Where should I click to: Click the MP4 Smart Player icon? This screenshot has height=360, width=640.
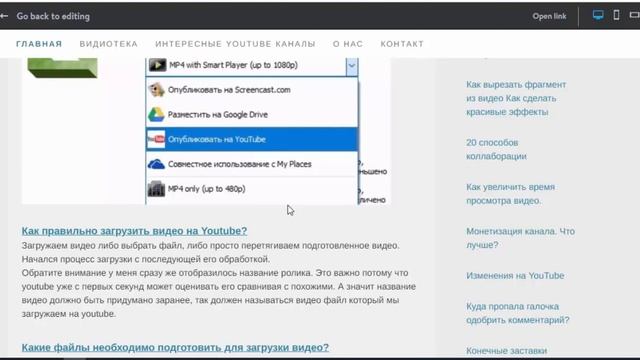click(158, 65)
